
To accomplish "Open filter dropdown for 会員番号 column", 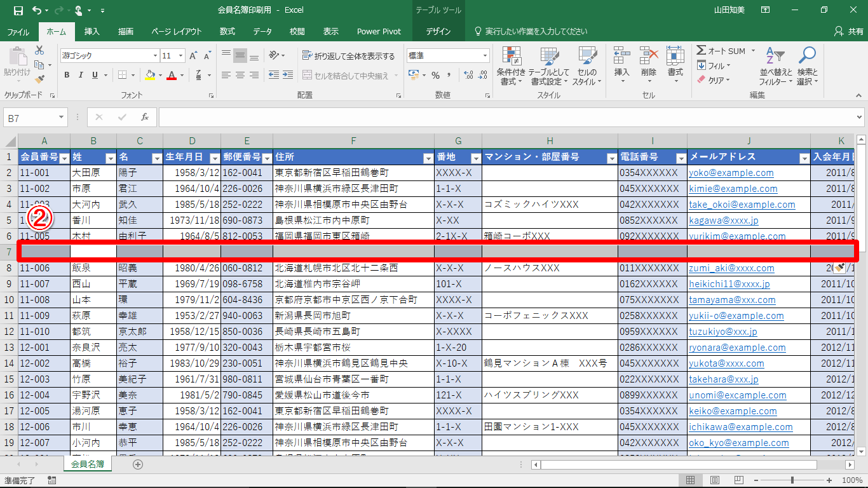I will [x=64, y=158].
